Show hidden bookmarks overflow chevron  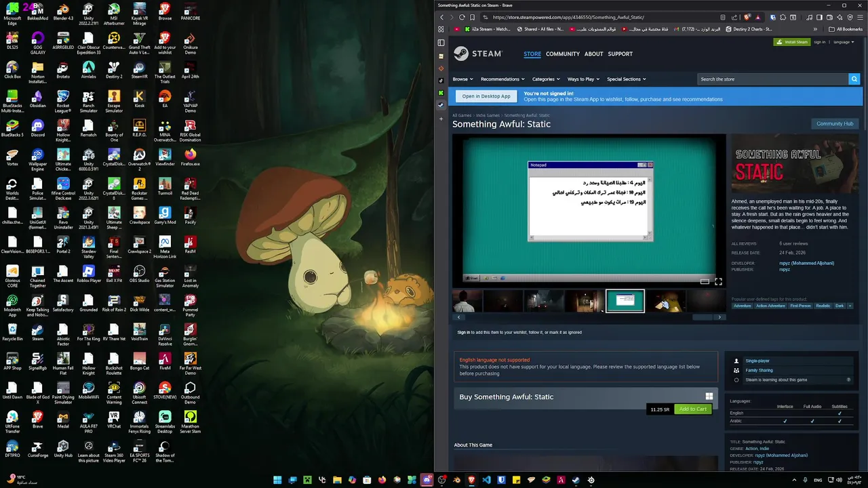pos(815,29)
